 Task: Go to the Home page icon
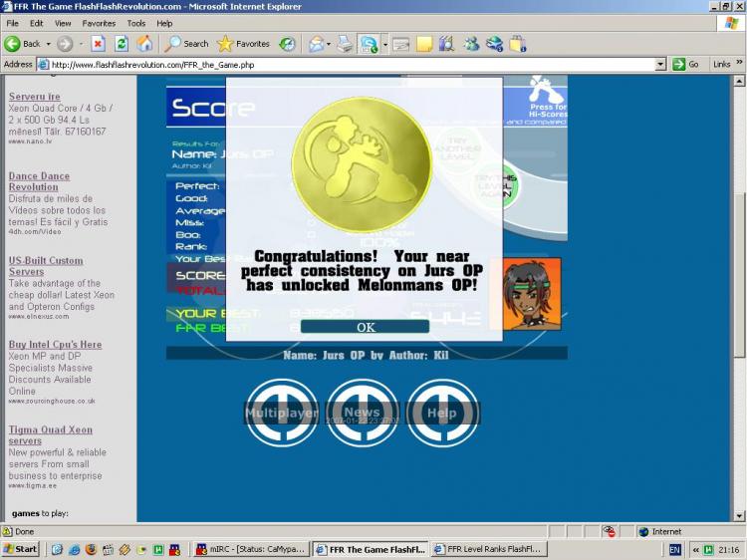coord(144,44)
